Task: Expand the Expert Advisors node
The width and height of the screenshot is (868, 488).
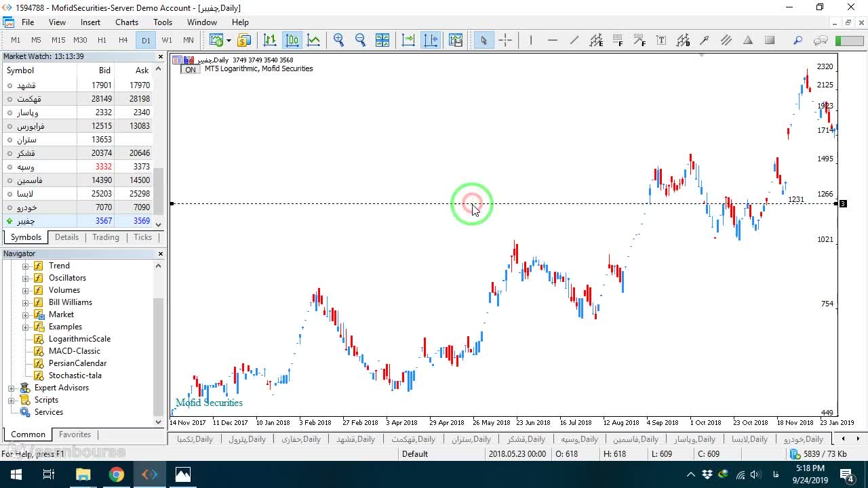Action: point(12,388)
